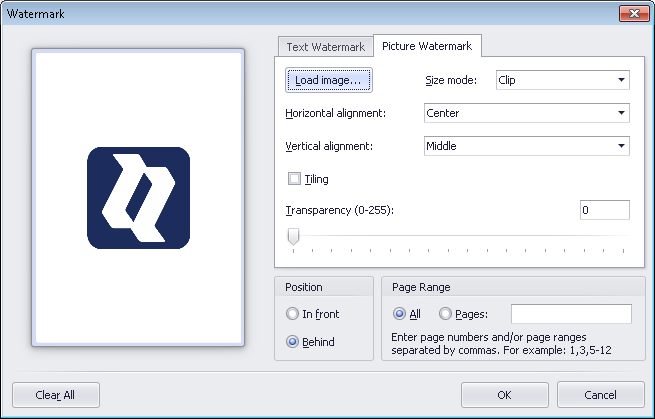The height and width of the screenshot is (419, 655).
Task: Switch to the Text Watermark tab
Action: 325,47
